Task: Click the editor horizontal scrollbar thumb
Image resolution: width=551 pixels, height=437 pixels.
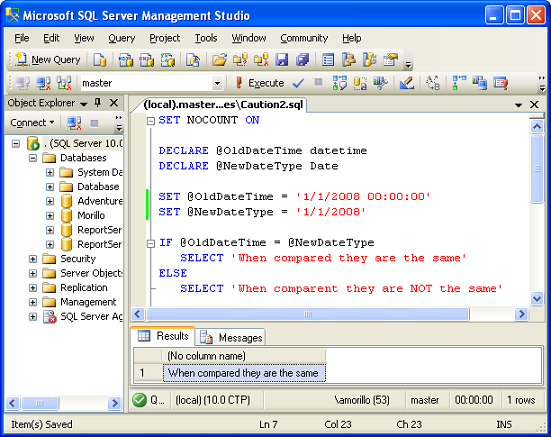Action: click(x=308, y=314)
